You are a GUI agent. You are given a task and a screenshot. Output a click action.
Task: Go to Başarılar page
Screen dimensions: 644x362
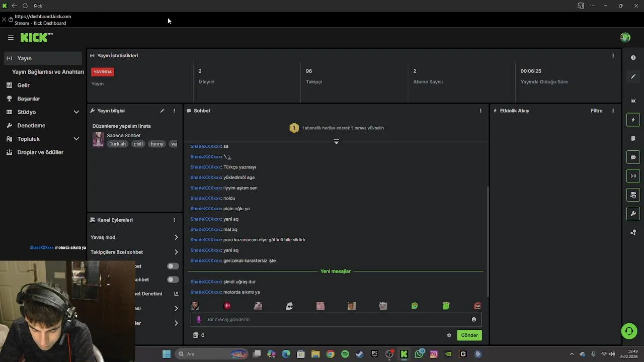tap(29, 99)
